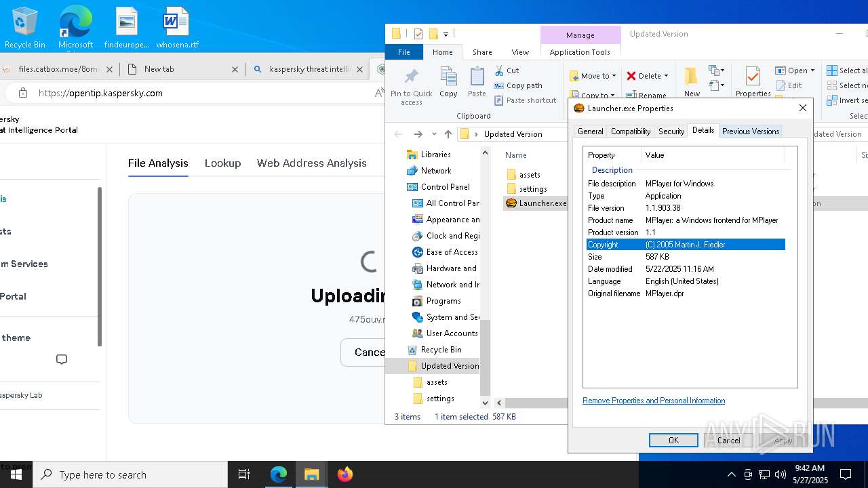Click Cancel in Launcher.exe Properties
The width and height of the screenshot is (868, 488).
pos(728,440)
